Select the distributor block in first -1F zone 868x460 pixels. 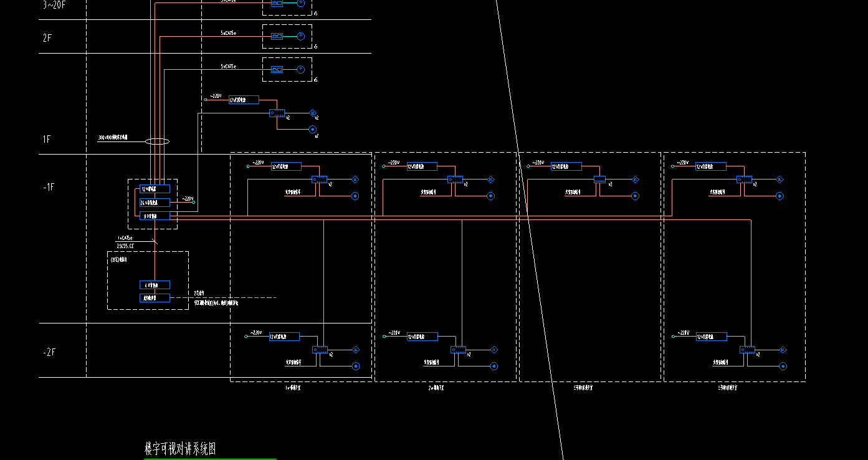point(320,180)
